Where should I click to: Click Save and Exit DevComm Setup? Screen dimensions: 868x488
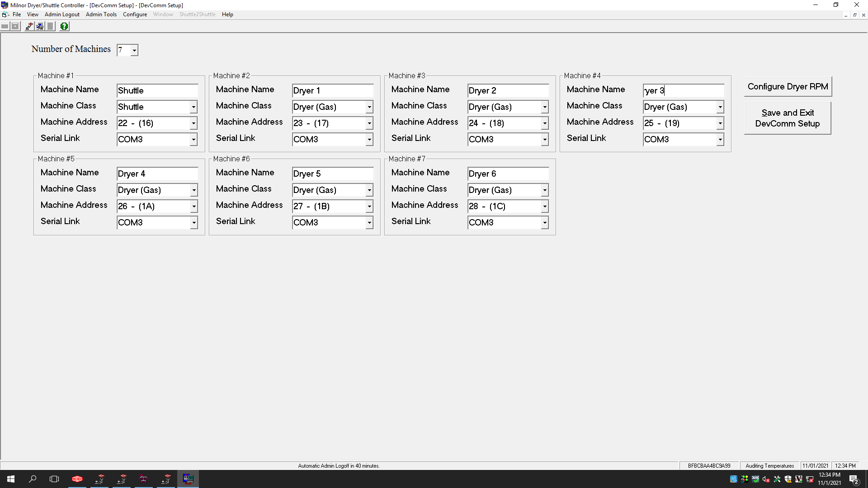pyautogui.click(x=787, y=118)
